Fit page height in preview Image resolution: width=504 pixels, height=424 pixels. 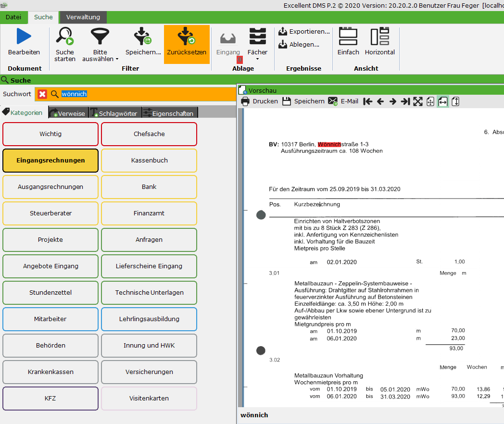click(455, 101)
